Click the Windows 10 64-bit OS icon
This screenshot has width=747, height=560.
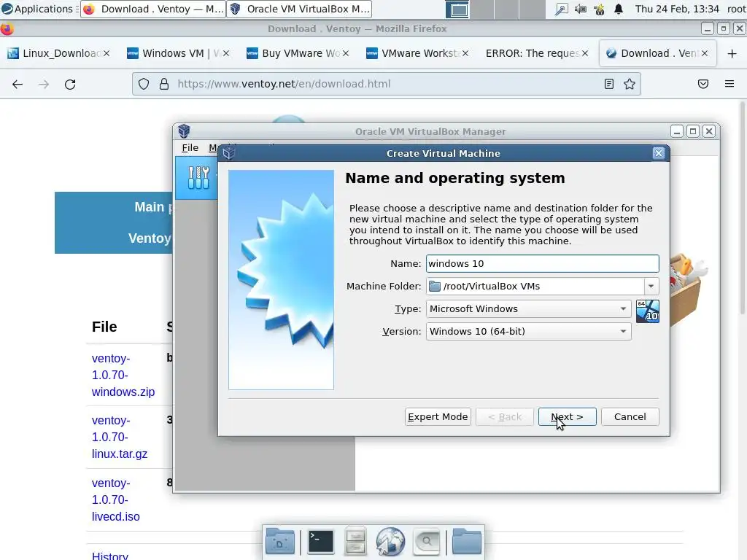point(648,311)
